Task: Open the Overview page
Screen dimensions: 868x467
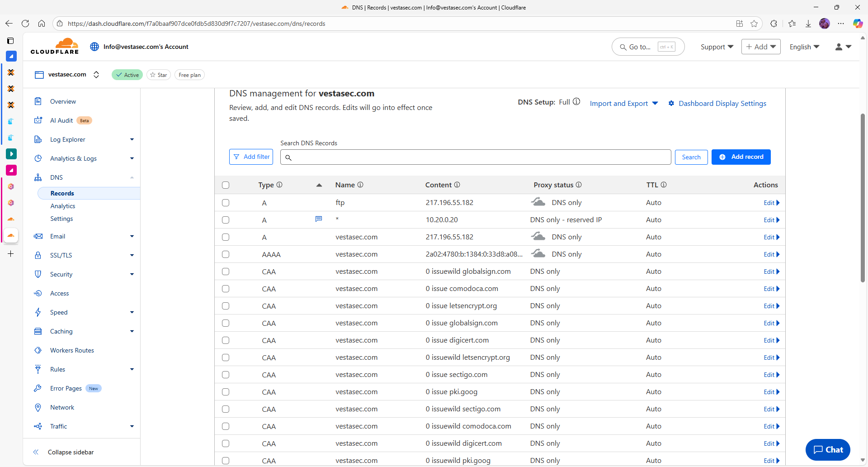Action: point(63,101)
